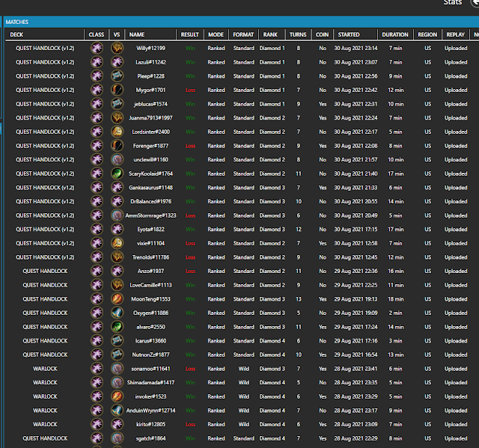Sort matches by NAME column header
The width and height of the screenshot is (479, 448).
click(x=150, y=34)
